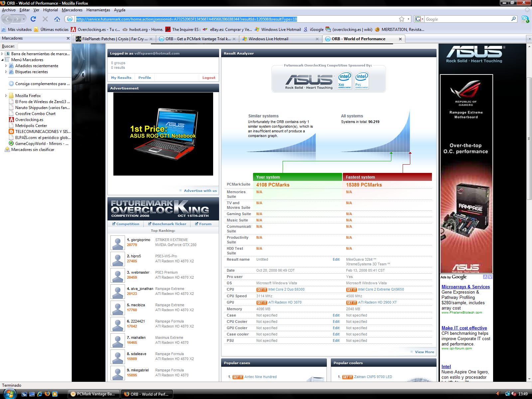Open MERISTATION bookmark in toolbar

[399, 29]
